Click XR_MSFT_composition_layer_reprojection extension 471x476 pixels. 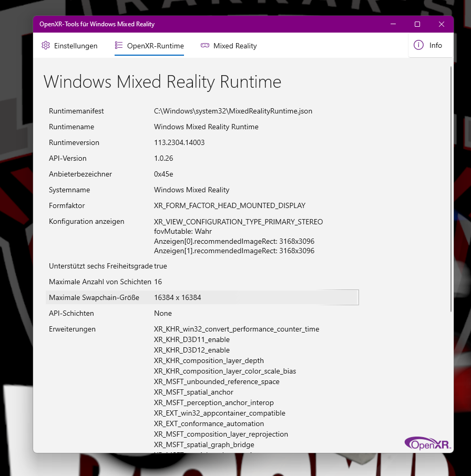221,434
